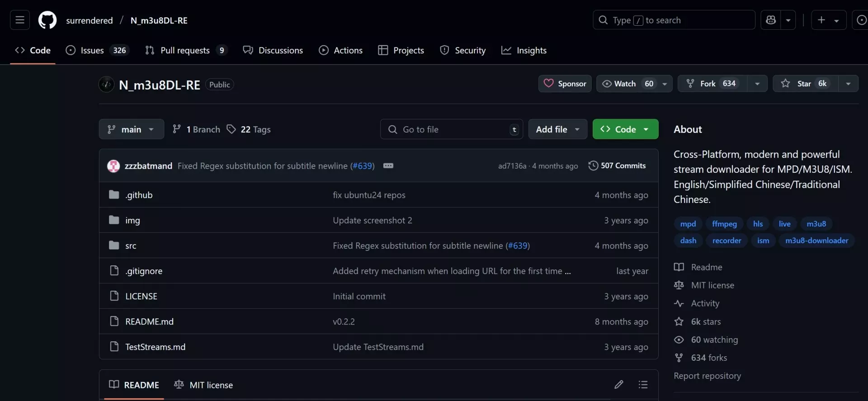Screen dimensions: 868x401
Task: Open the ffmpeg topic tag
Action: coord(724,224)
